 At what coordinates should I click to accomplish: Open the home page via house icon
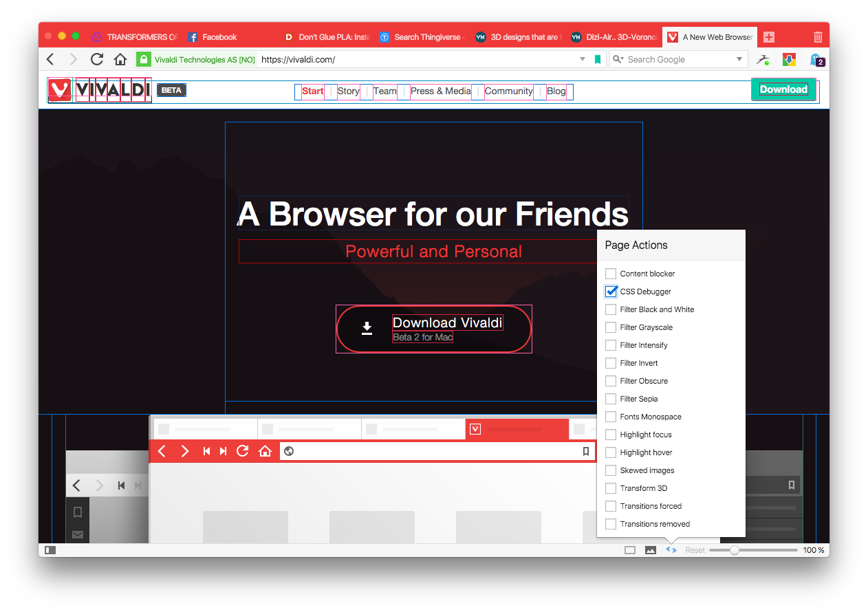[x=120, y=59]
